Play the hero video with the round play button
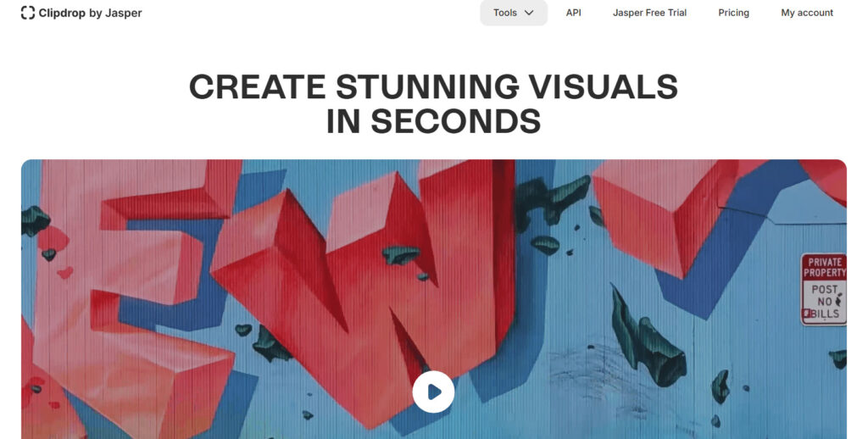The height and width of the screenshot is (439, 868). (x=433, y=392)
